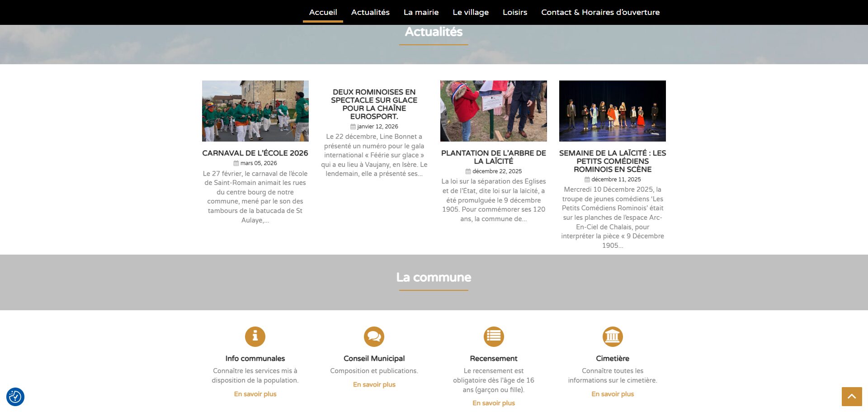
Task: Open the Carnaval de l'école photo
Action: pos(255,111)
